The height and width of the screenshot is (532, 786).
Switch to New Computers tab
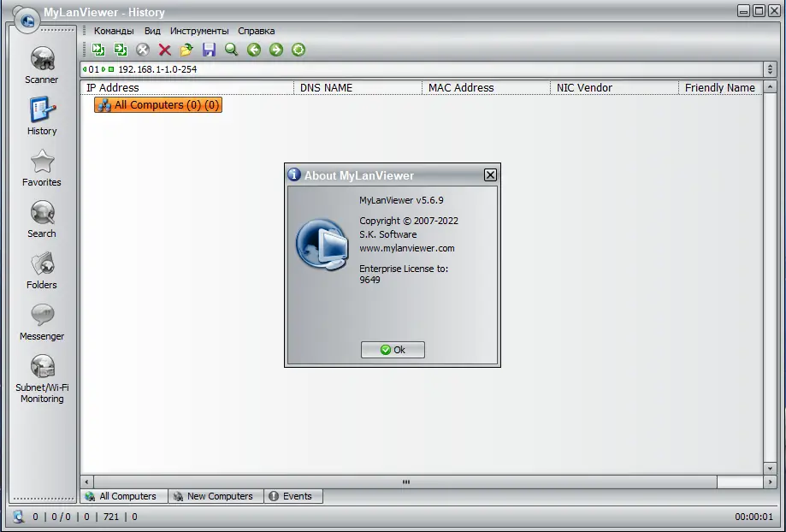[216, 496]
